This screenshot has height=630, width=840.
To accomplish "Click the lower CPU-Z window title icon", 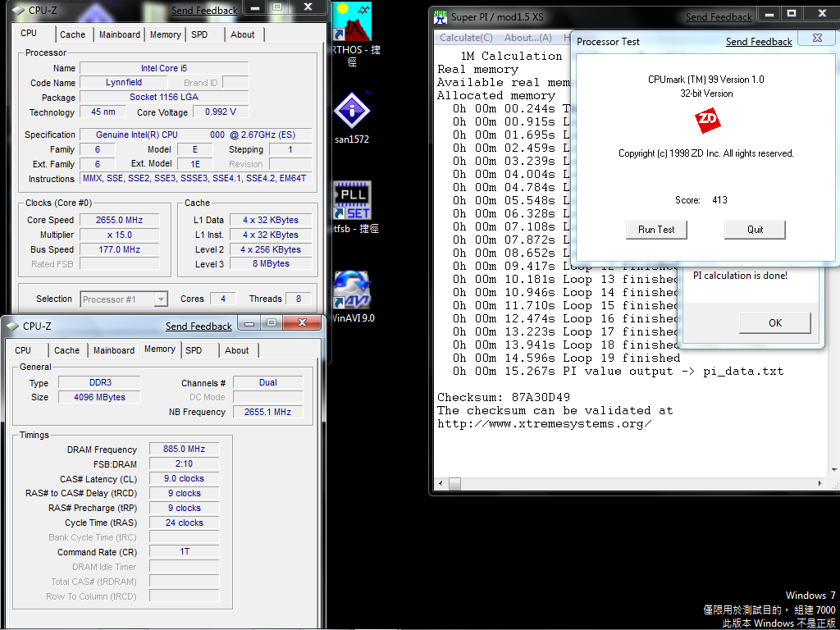I will coord(13,326).
